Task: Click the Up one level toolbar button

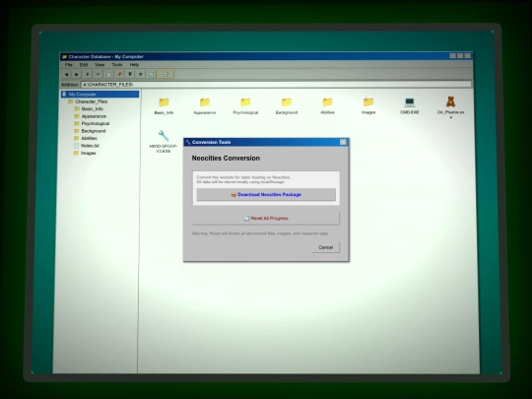Action: coord(88,74)
